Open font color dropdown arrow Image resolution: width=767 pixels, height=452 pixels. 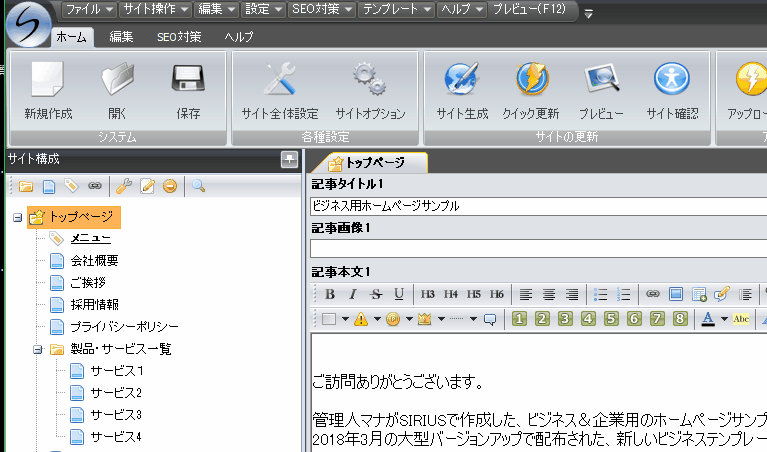[724, 319]
